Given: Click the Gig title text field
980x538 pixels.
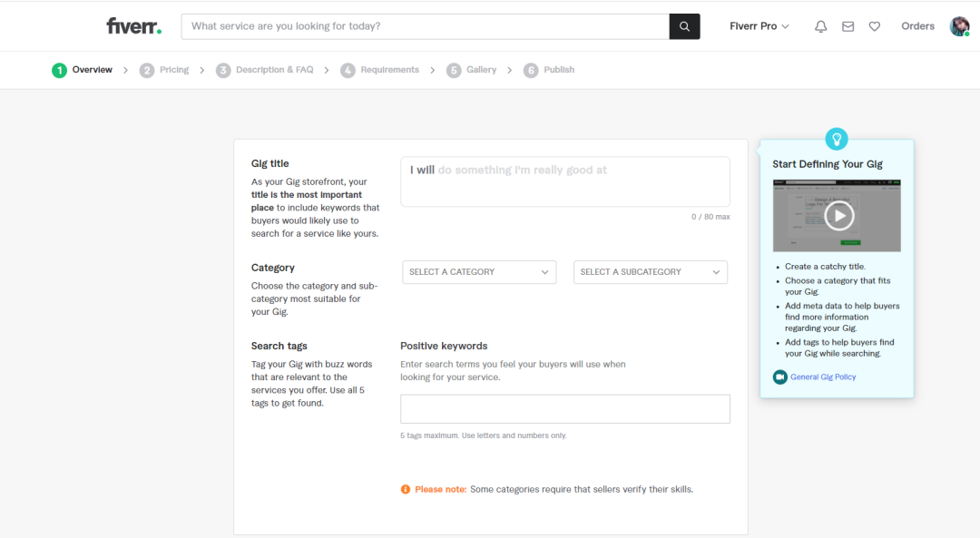Looking at the screenshot, I should [565, 181].
